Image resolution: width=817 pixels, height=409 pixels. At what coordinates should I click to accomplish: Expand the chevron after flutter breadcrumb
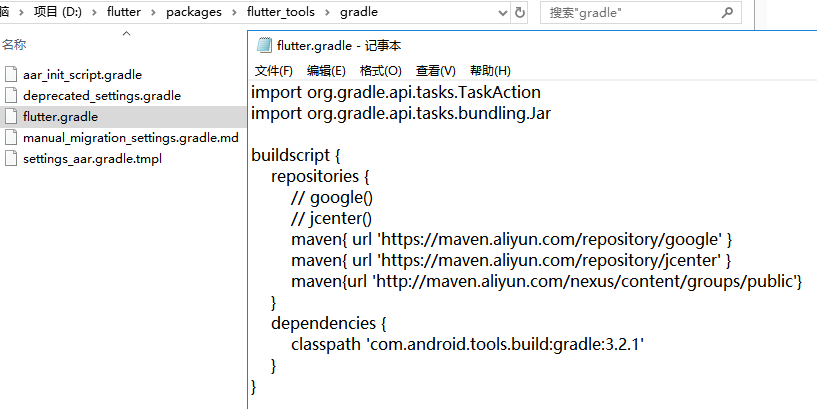153,13
